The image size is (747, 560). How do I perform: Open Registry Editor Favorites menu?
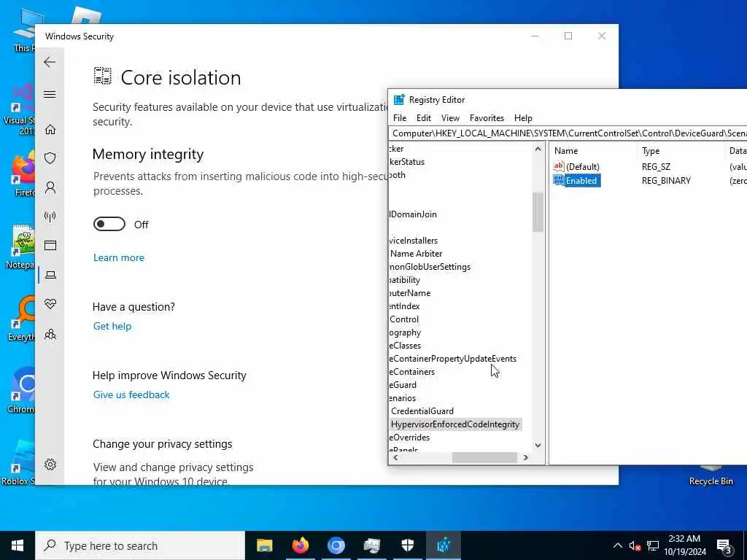[x=487, y=118]
